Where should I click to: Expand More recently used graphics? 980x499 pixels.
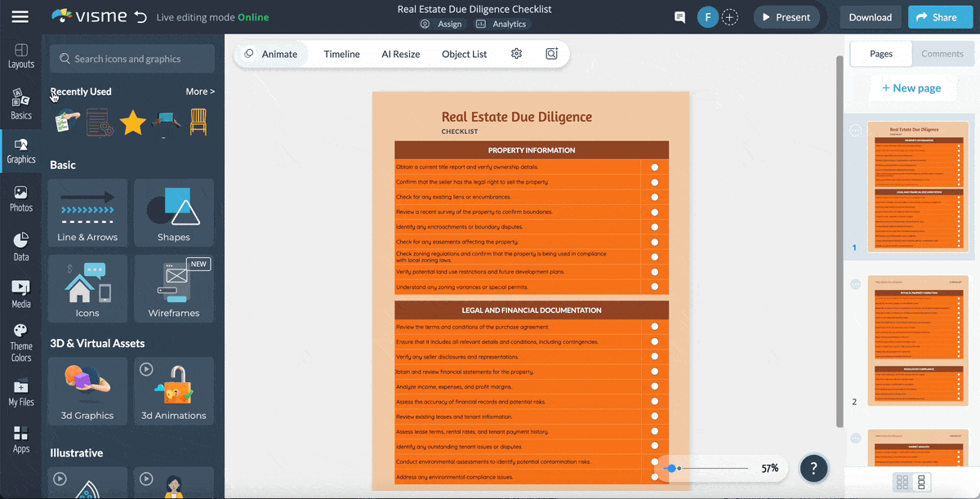point(200,91)
